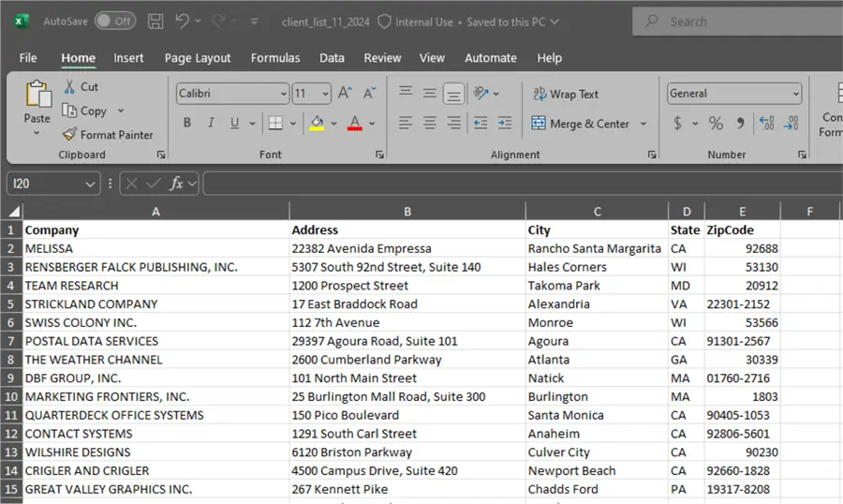
Task: Enable Wrap Text
Action: click(566, 94)
